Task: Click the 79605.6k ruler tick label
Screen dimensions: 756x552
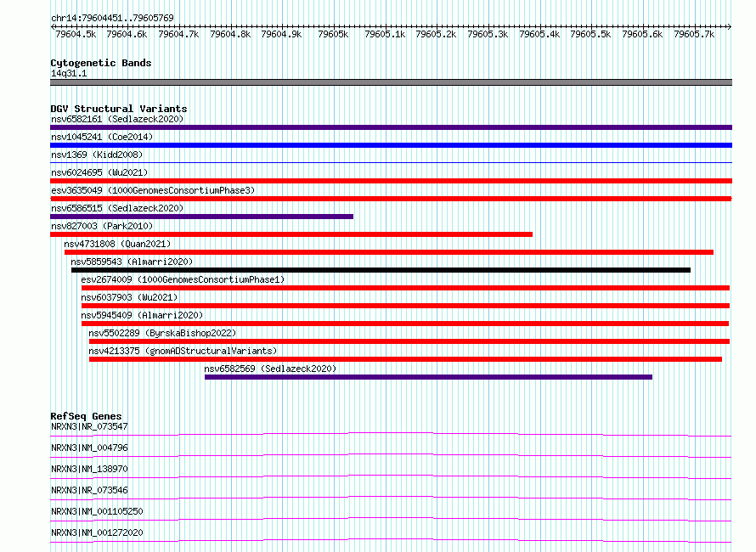Action: coord(642,34)
